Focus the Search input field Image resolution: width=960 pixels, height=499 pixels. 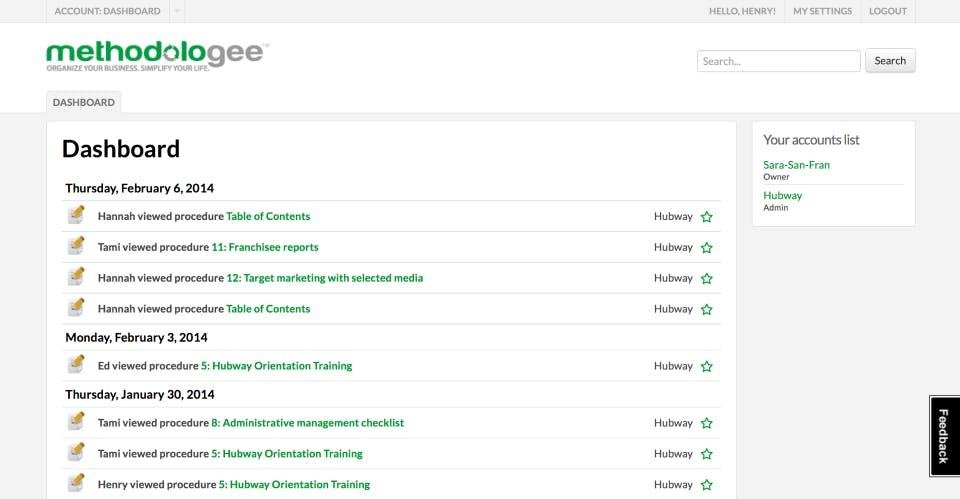(779, 61)
